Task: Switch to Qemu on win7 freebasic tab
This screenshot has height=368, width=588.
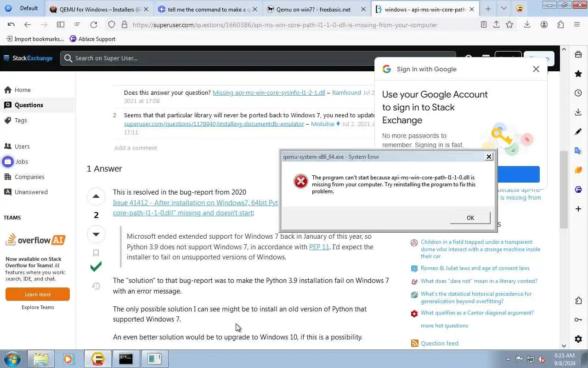Action: [317, 9]
